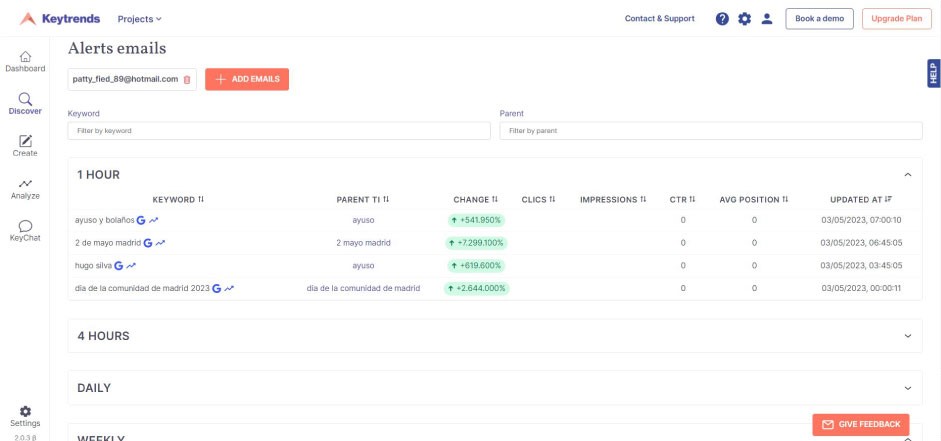The image size is (941, 441).
Task: Click the +7.299.100% change badge
Action: click(x=476, y=243)
